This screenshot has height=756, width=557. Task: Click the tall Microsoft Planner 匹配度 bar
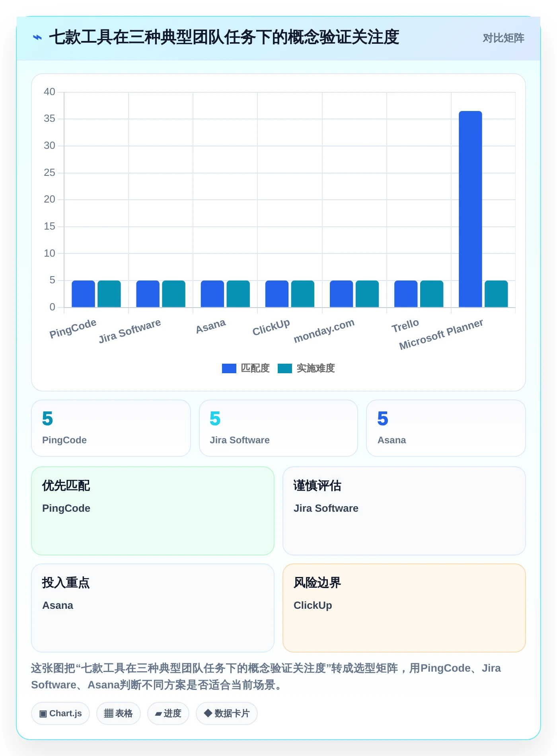[470, 209]
